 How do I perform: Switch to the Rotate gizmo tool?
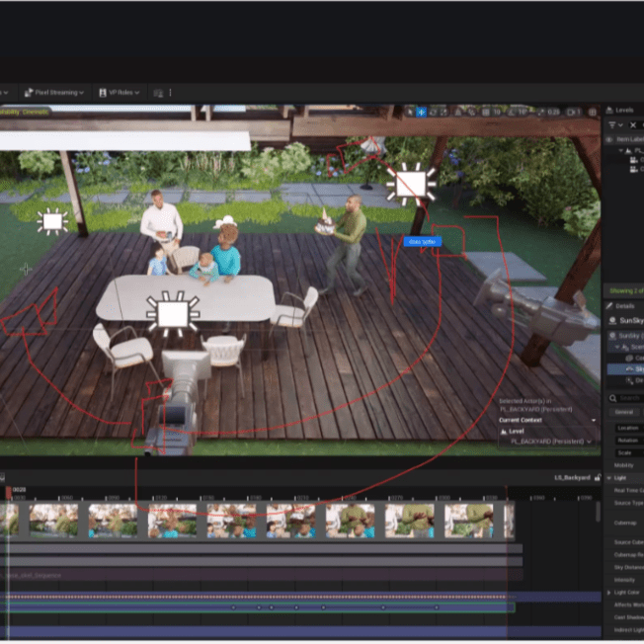[433, 112]
